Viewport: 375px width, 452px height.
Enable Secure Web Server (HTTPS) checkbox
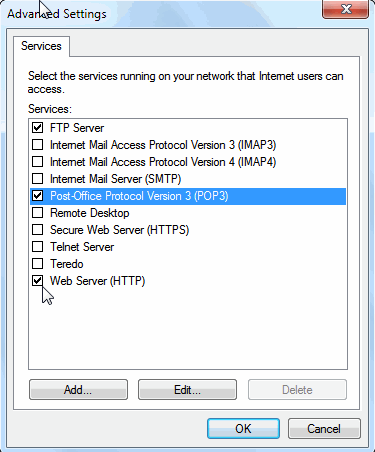click(x=37, y=230)
